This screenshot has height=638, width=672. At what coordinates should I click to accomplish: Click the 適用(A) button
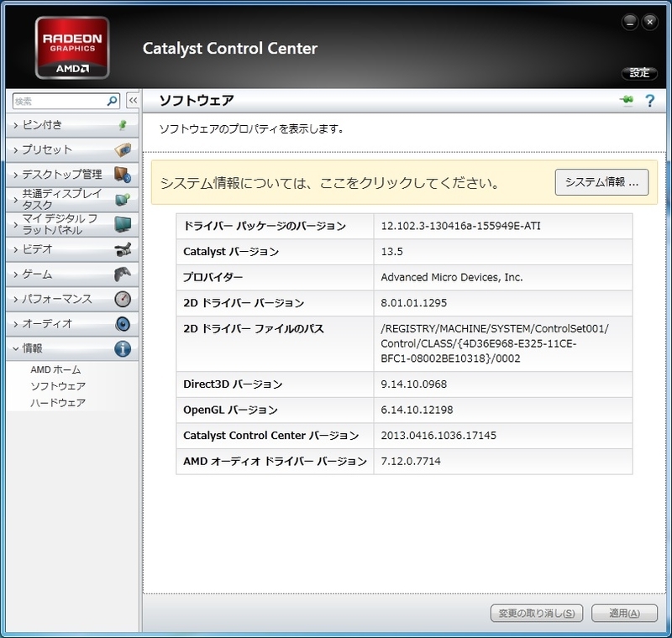coord(624,613)
